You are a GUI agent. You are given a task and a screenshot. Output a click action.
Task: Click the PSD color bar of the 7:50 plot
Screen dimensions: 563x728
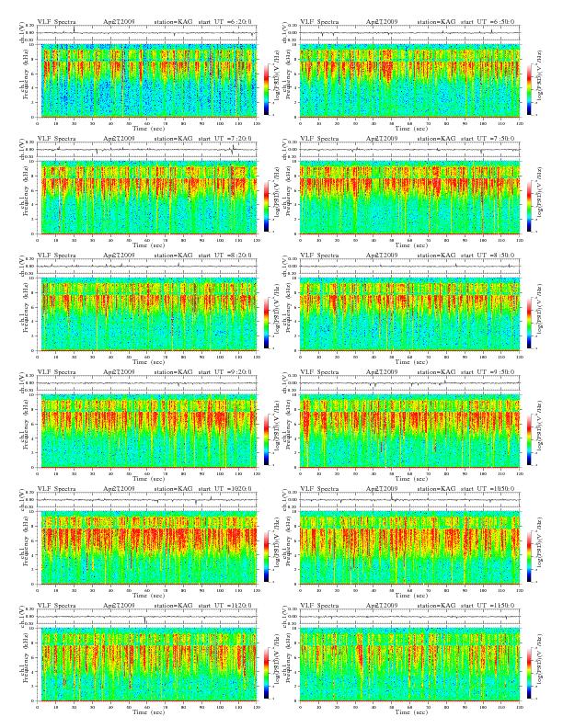click(x=530, y=206)
